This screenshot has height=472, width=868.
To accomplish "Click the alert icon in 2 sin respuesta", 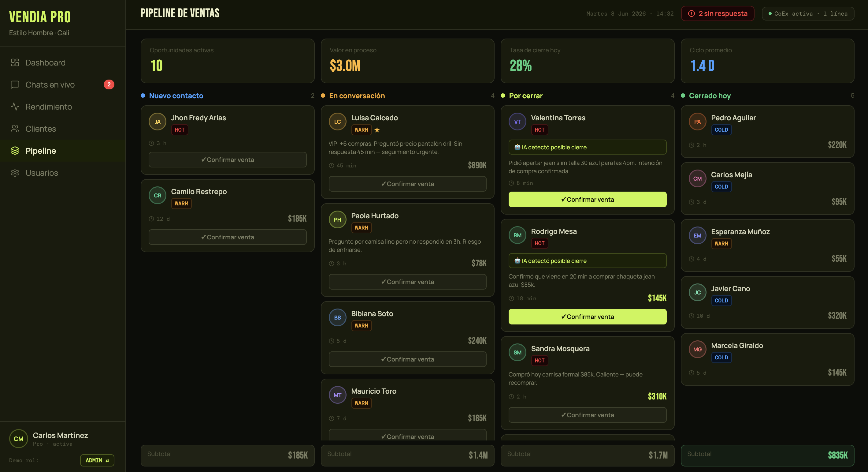I will click(692, 13).
